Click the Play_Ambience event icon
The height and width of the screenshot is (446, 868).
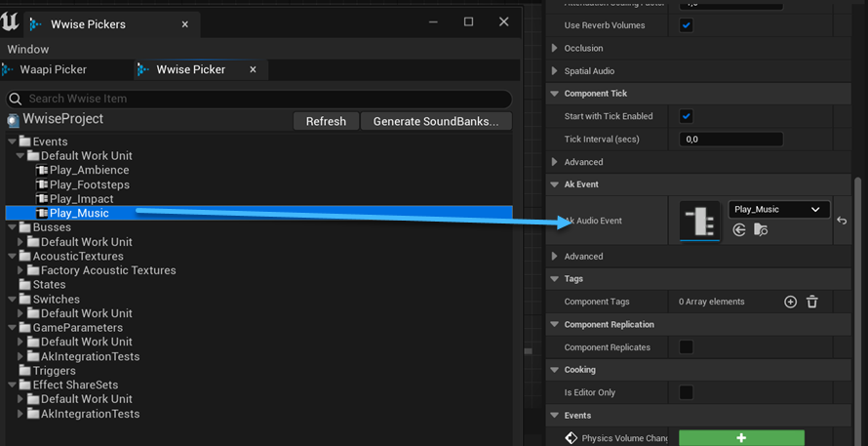pyautogui.click(x=42, y=170)
